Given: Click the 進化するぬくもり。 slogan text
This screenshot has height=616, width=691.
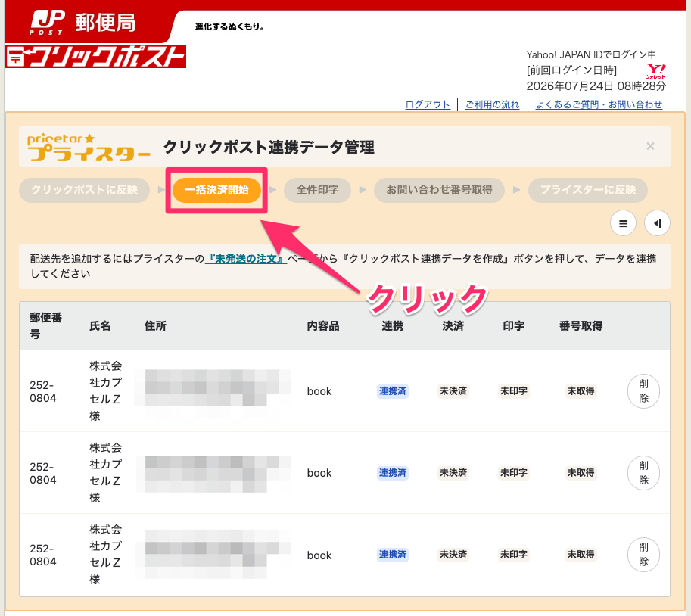Looking at the screenshot, I should pyautogui.click(x=229, y=27).
